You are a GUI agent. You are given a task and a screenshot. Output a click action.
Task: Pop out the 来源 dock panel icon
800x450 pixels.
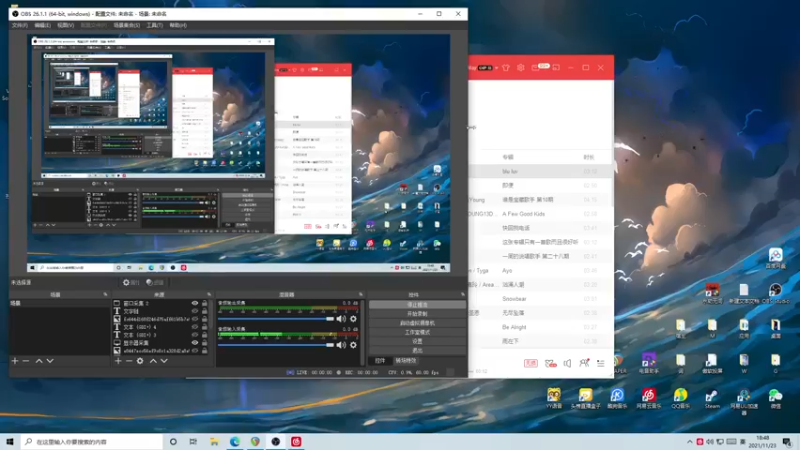[209, 294]
